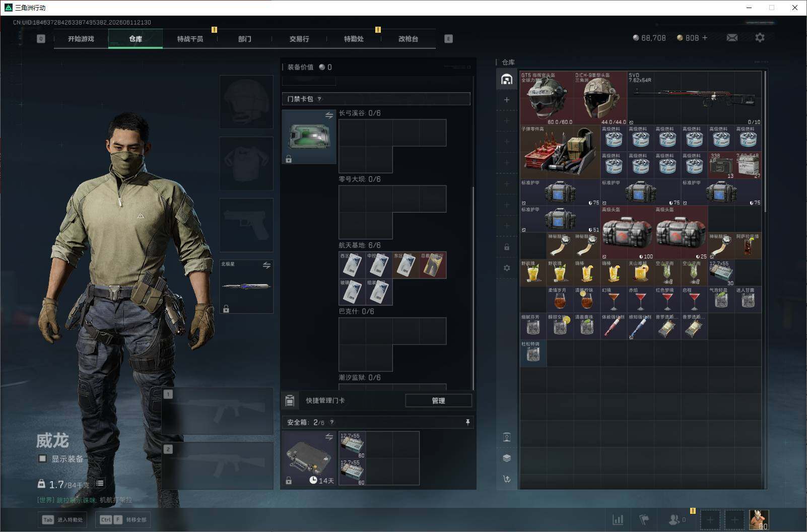Open the warehouse sidebar gear settings
This screenshot has height=532, width=807.
click(507, 268)
